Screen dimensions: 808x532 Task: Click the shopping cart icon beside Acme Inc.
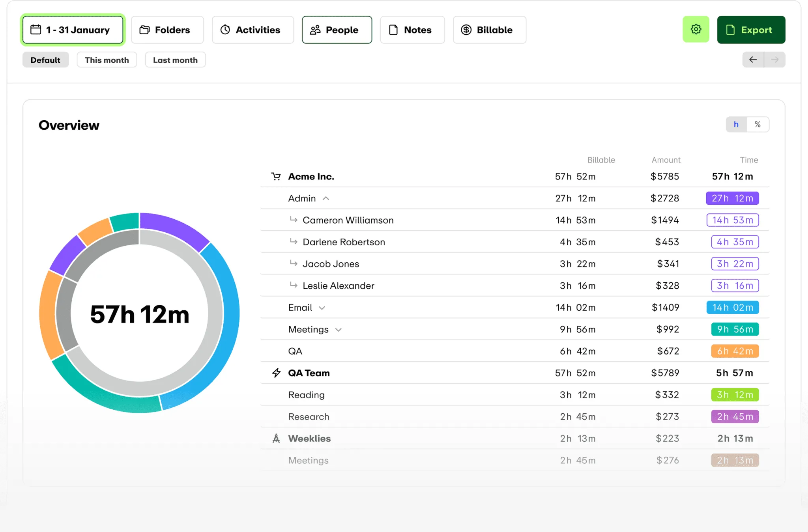point(276,176)
